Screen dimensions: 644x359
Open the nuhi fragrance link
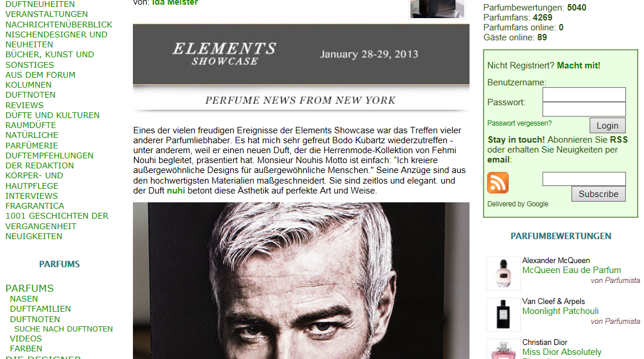pos(176,191)
